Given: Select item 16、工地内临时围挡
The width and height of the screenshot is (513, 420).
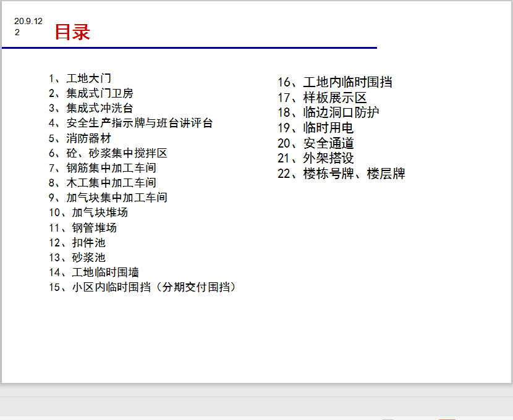Looking at the screenshot, I should click(x=335, y=82).
